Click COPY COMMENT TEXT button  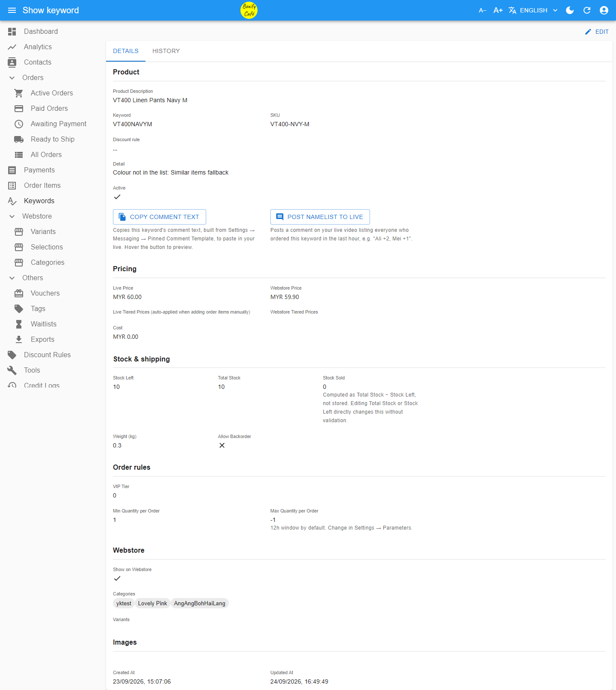tap(160, 217)
